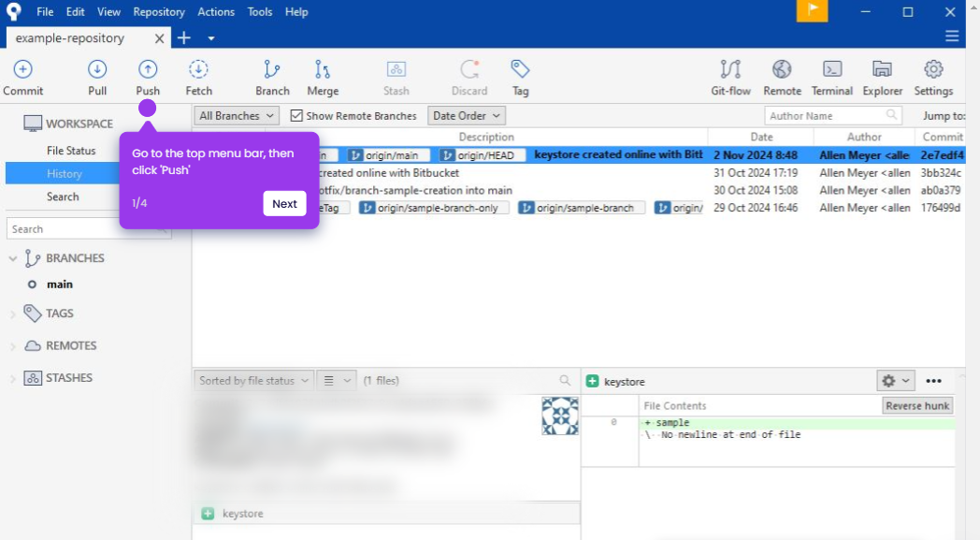
Task: Open the diff gear settings dropdown
Action: pyautogui.click(x=896, y=381)
